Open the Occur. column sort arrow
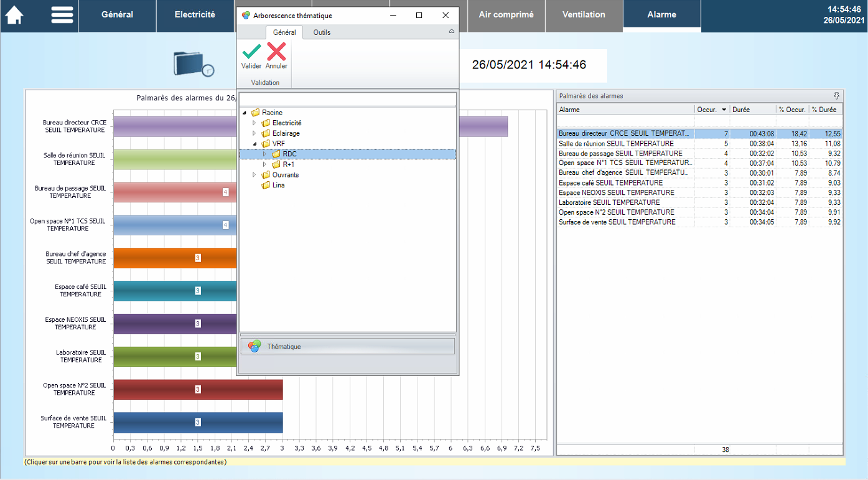The width and height of the screenshot is (868, 480). click(724, 110)
